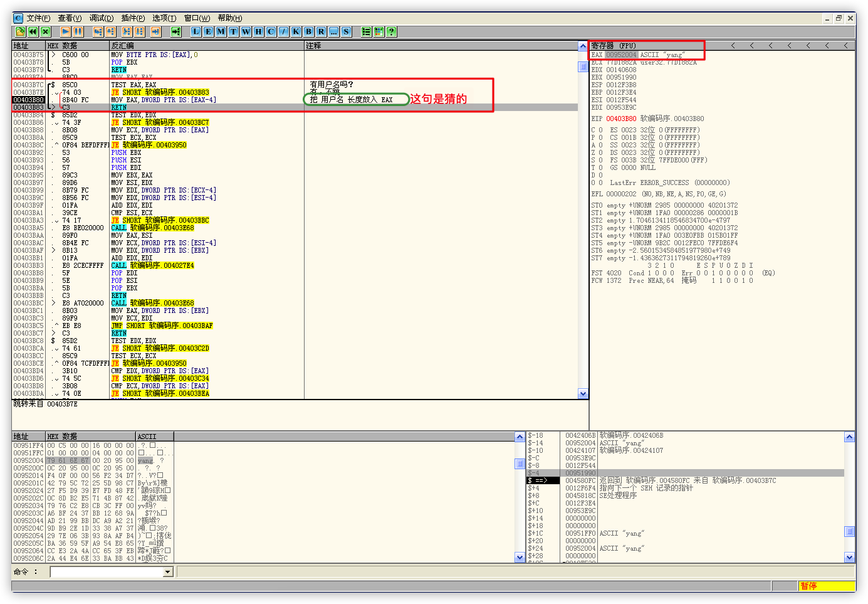Toggle the Pause execution button
Image resolution: width=868 pixels, height=604 pixels.
pos(78,31)
